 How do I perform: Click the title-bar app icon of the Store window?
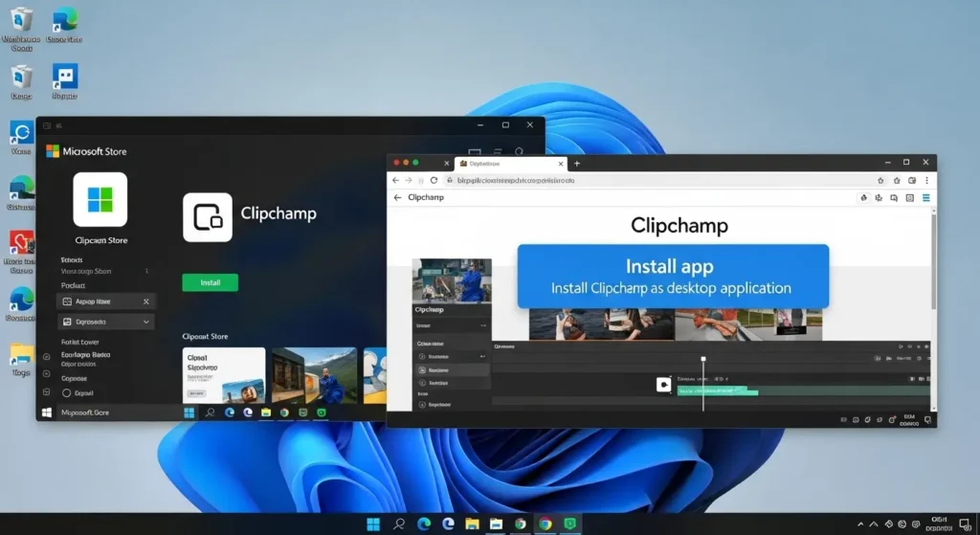tap(47, 125)
